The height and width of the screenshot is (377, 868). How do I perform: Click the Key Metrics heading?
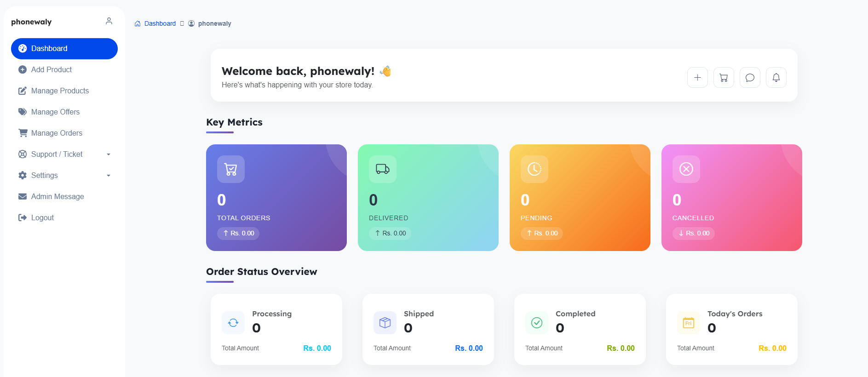[234, 122]
